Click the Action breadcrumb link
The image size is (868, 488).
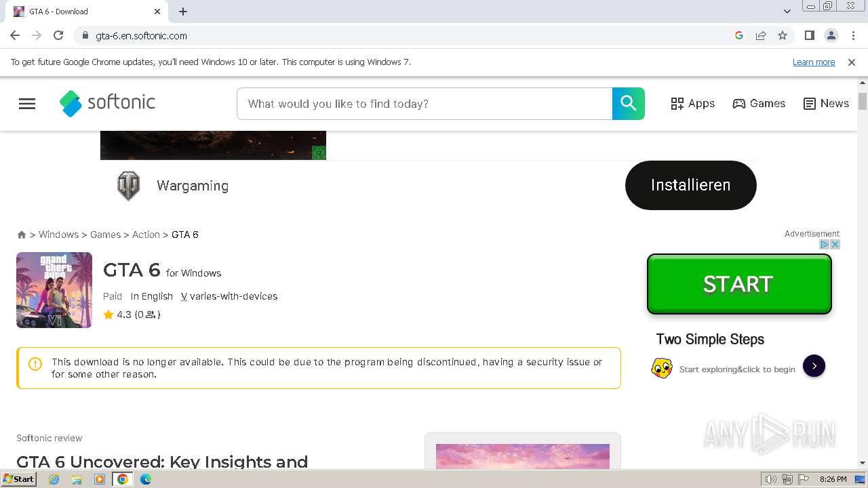pyautogui.click(x=146, y=235)
